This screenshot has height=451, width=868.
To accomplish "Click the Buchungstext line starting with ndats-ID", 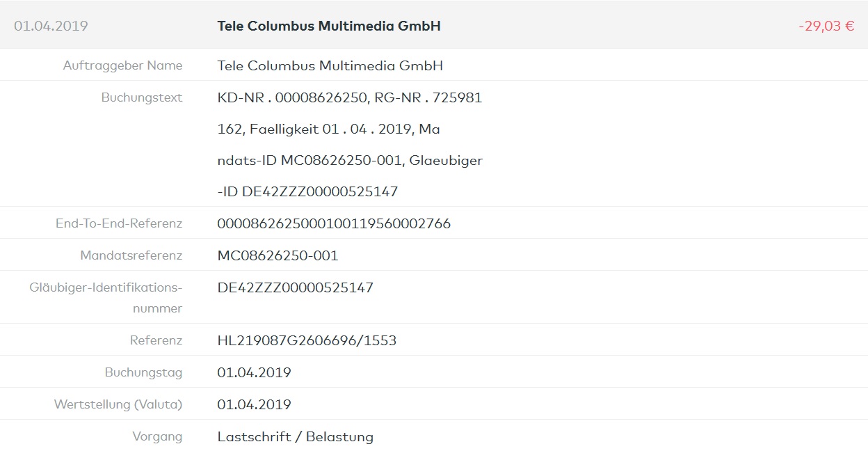I will click(350, 161).
